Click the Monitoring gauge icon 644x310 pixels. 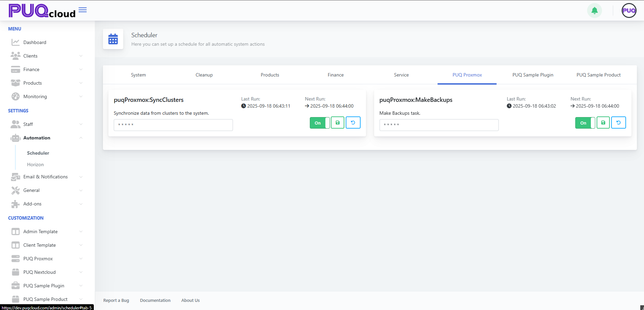(x=16, y=96)
